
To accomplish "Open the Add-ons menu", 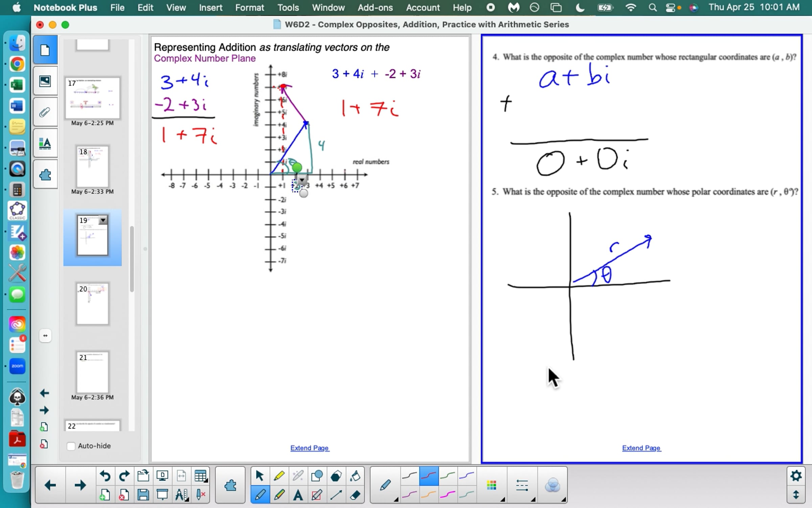I will tap(375, 7).
